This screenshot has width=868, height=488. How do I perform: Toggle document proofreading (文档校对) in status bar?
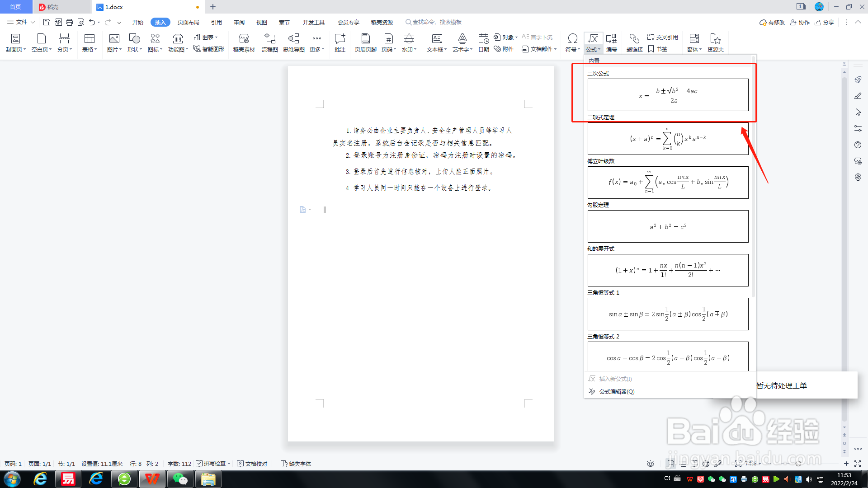tap(252, 464)
